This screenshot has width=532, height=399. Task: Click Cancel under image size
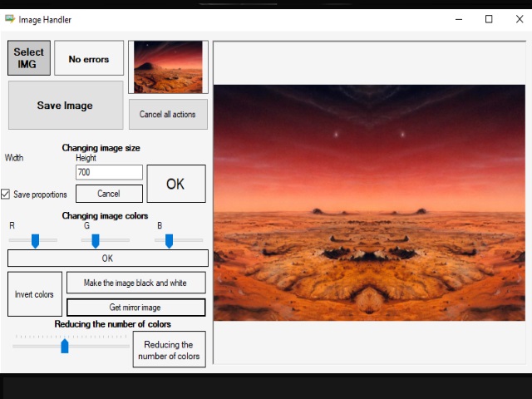coord(109,194)
